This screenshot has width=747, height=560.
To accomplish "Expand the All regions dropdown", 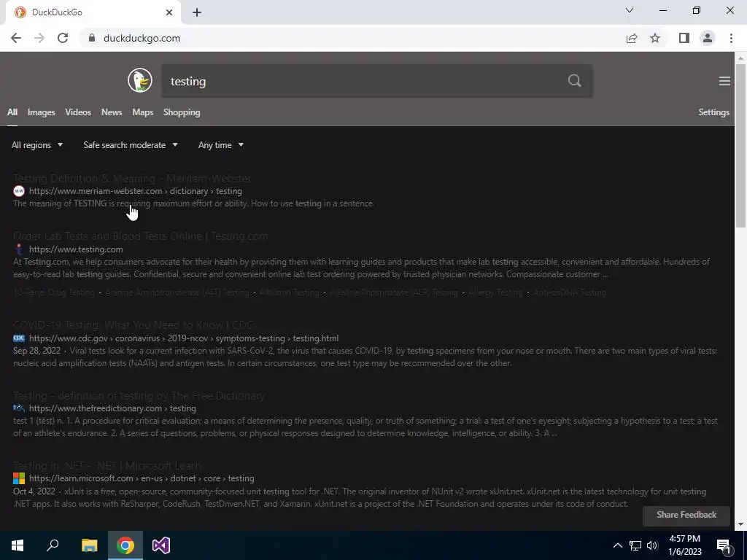I will click(x=37, y=145).
